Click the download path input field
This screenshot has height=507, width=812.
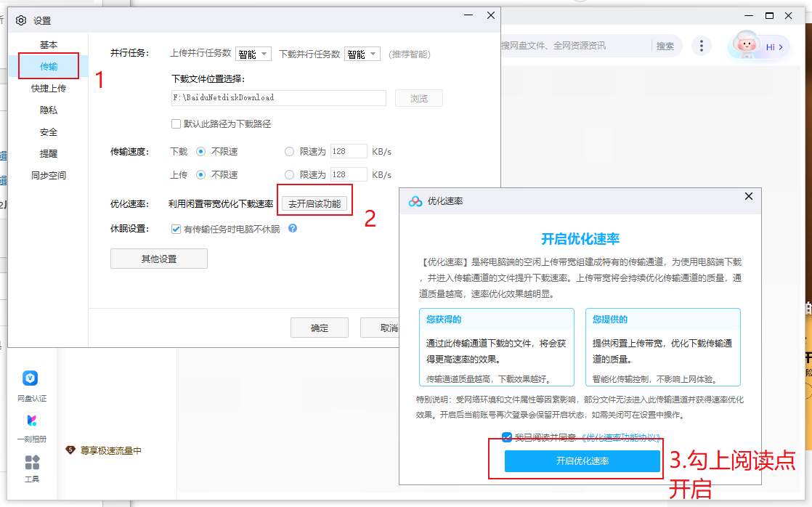(279, 98)
